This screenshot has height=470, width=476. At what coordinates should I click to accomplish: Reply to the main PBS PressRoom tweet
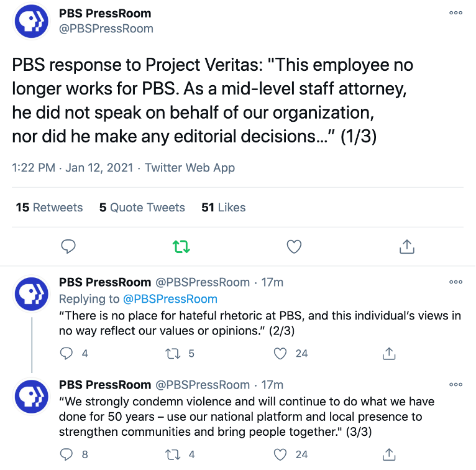tap(68, 246)
